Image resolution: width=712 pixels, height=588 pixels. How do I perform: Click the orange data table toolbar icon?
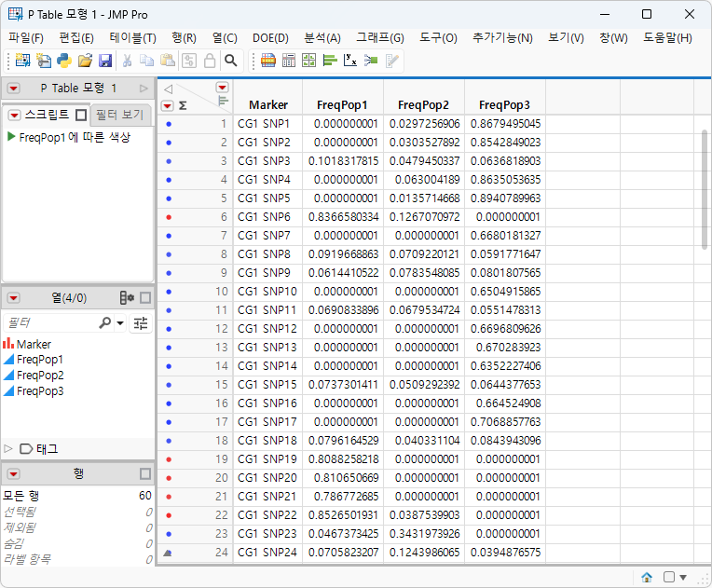coord(267,61)
